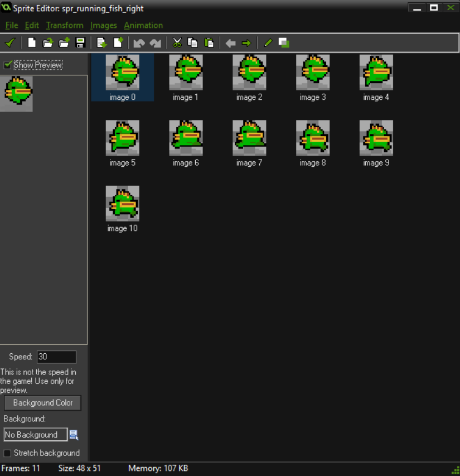Click the resize grip in status bar
The height and width of the screenshot is (476, 460).
tap(456, 470)
